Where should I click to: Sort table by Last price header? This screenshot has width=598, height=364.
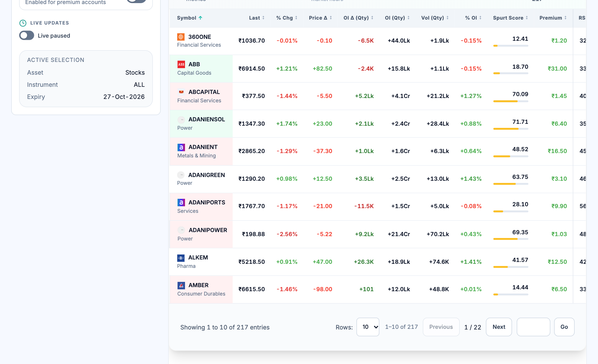pos(254,18)
